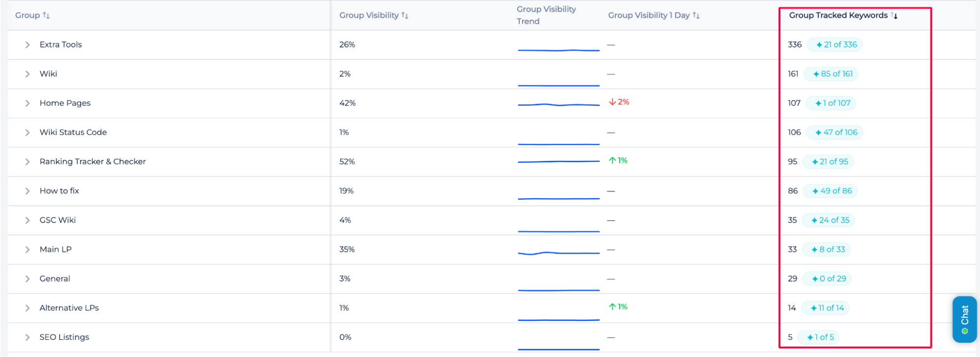Sort by Group Visibility 1 Day icon
Viewport: 980px width, 357px height.
(x=696, y=15)
